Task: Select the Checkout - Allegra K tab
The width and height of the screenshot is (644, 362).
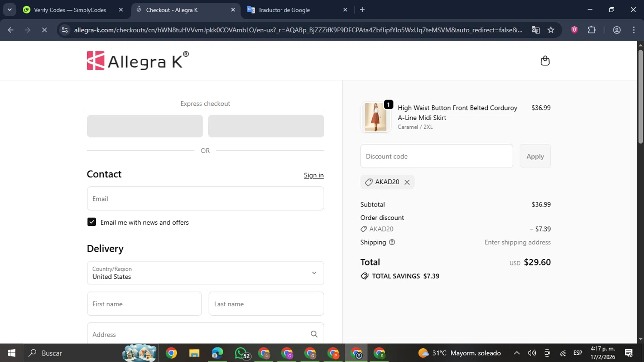Action: (172, 10)
